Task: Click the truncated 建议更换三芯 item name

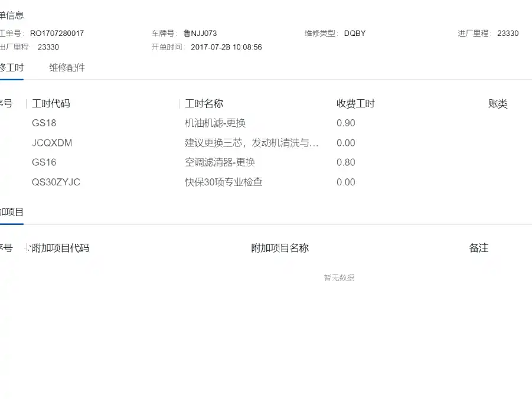Action: click(x=252, y=143)
